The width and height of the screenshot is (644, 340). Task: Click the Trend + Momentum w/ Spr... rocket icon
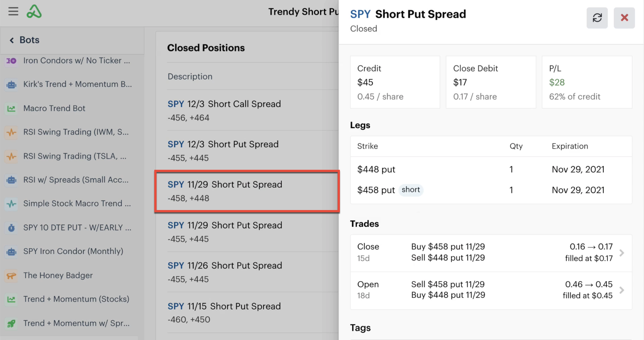coord(11,323)
